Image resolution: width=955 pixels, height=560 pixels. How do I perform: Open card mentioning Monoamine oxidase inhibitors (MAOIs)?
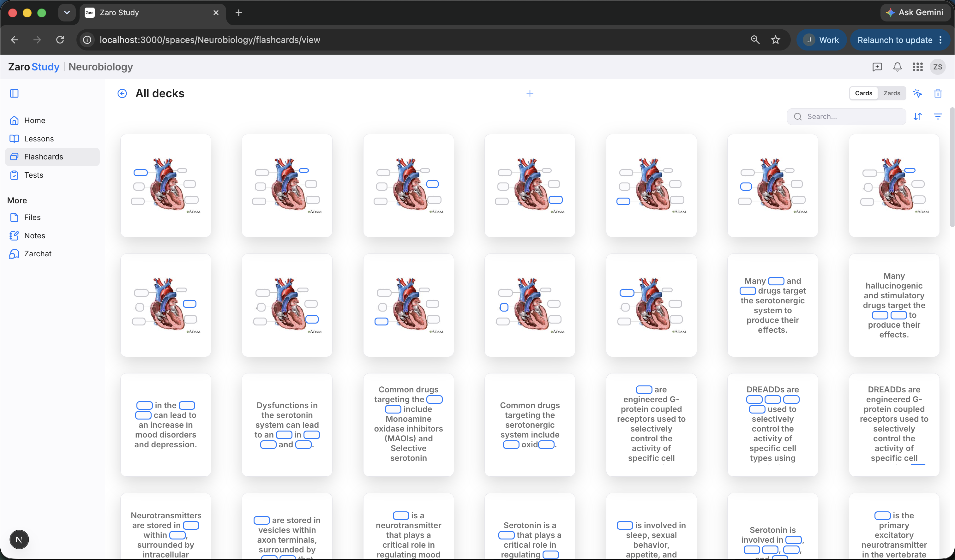pos(409,425)
